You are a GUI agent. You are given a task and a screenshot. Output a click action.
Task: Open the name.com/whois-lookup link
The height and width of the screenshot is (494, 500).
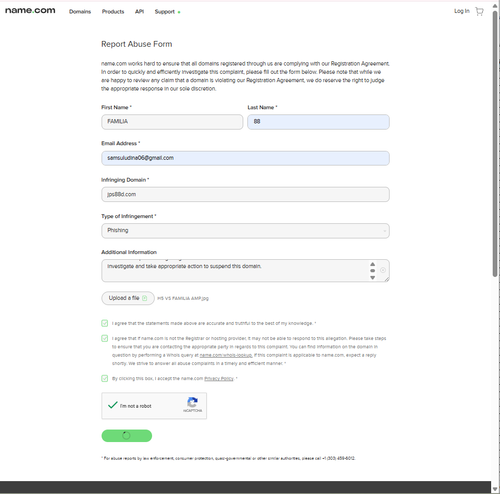(226, 355)
